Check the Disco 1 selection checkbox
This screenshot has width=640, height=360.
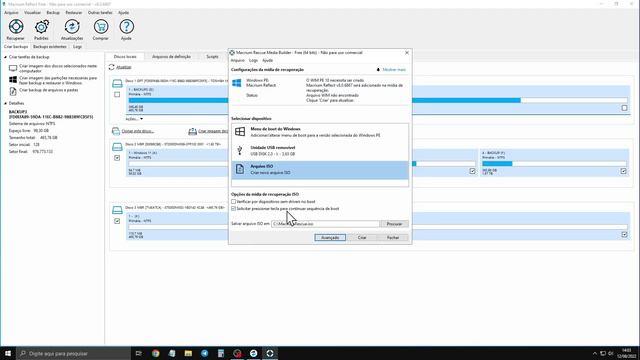(117, 95)
